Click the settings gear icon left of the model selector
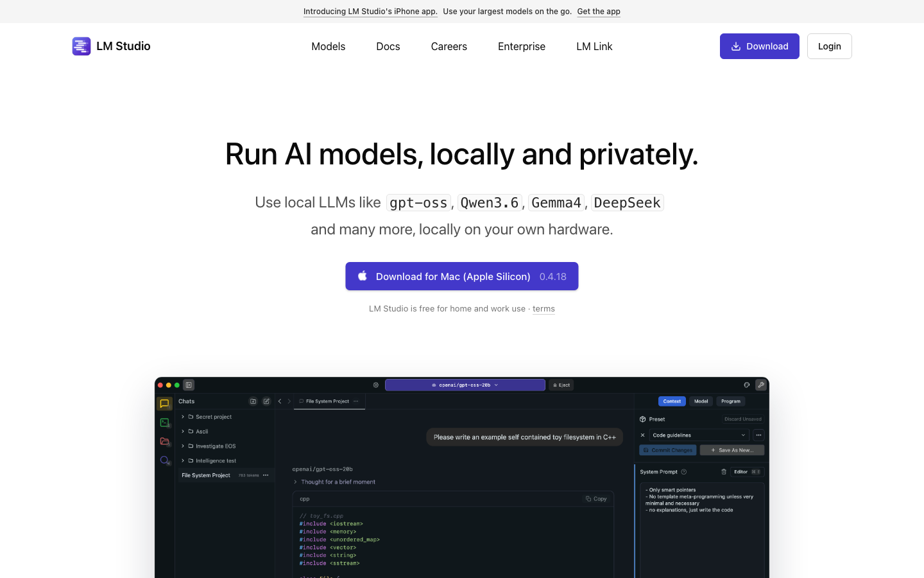This screenshot has height=578, width=924. pos(376,385)
